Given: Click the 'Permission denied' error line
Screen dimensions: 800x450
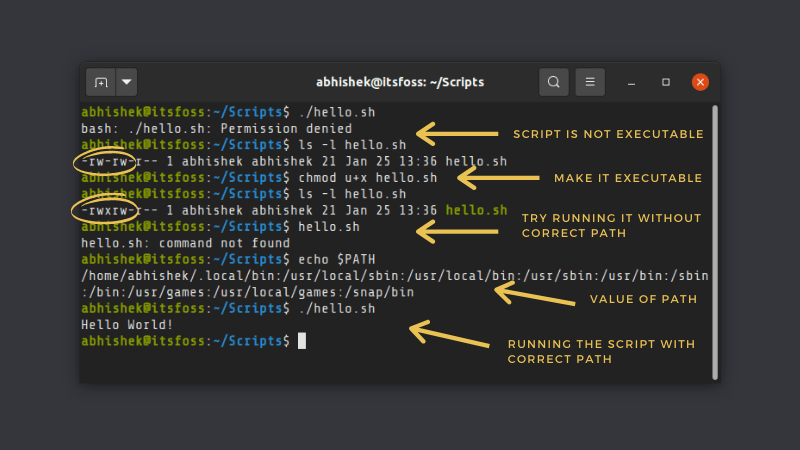Looking at the screenshot, I should click(216, 129).
